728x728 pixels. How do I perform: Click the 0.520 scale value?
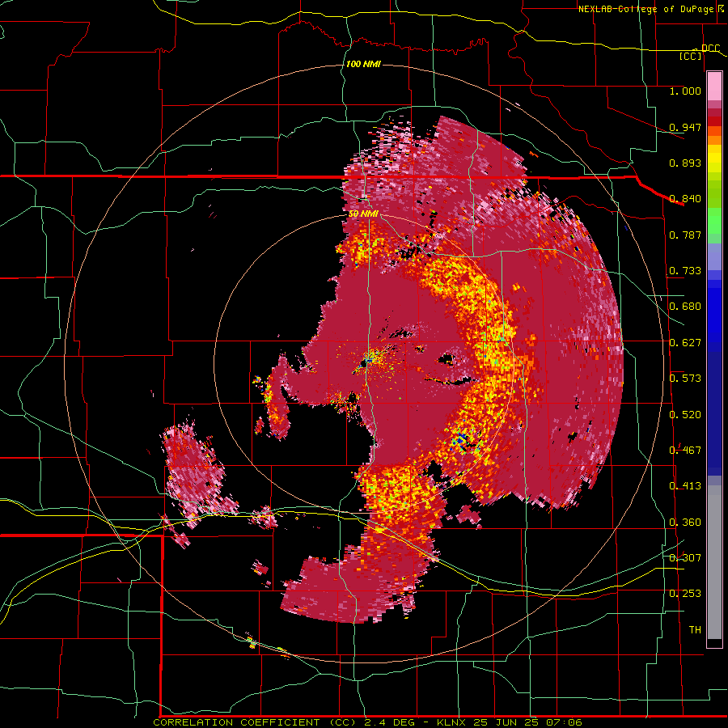[685, 415]
